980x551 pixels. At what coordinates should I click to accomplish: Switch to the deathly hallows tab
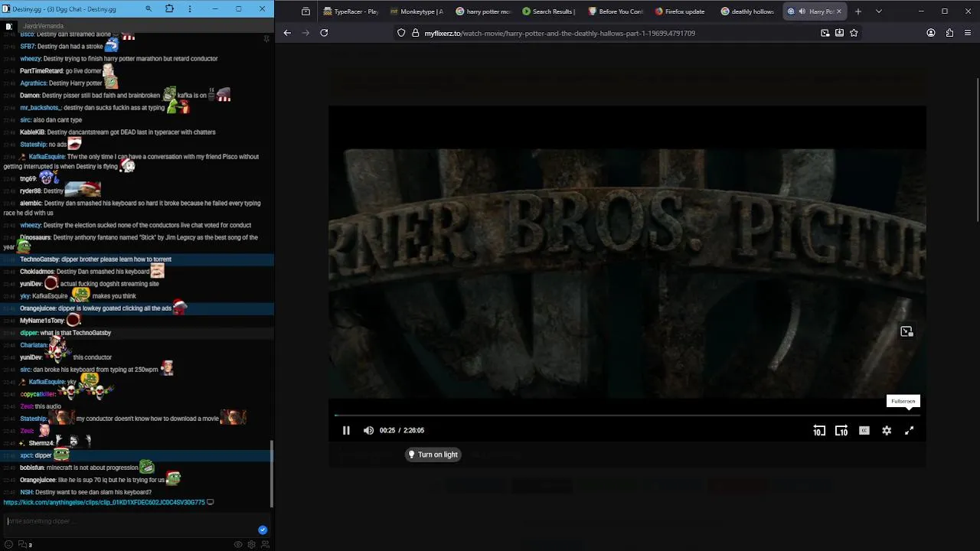point(747,11)
